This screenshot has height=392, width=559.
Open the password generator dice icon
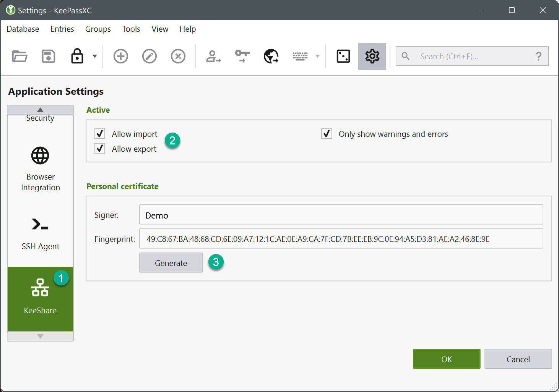pos(343,56)
